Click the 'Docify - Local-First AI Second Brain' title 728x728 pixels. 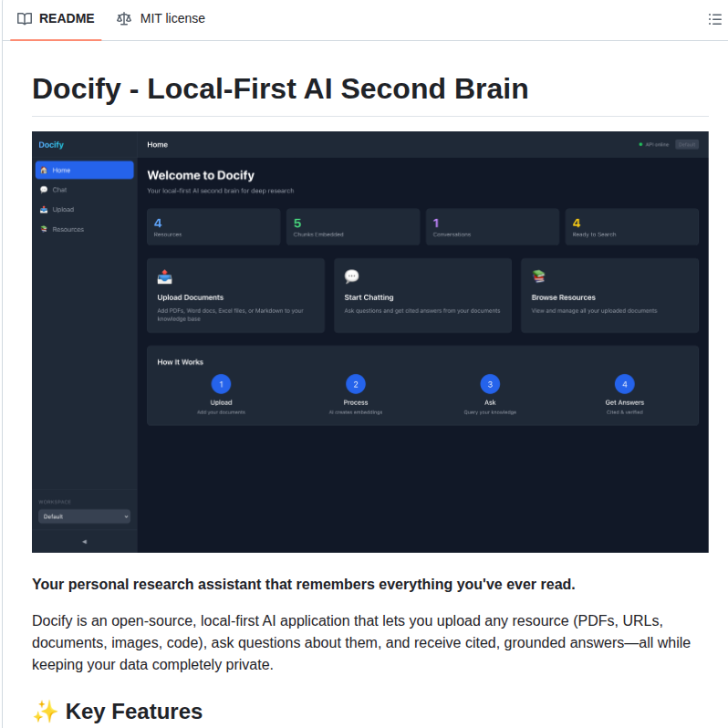click(x=280, y=88)
